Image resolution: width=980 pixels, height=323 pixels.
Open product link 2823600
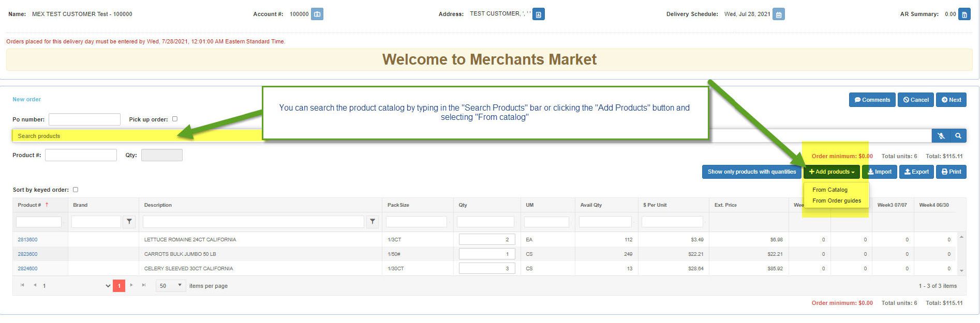[27, 254]
